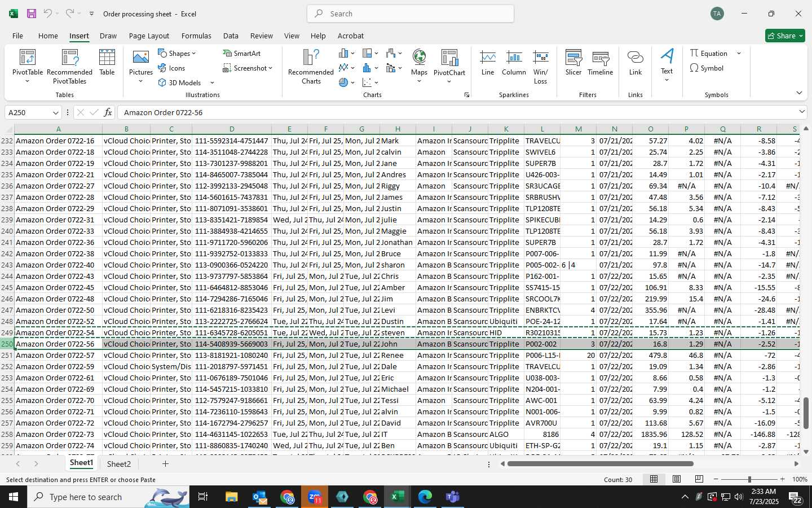Click the Save icon in title bar
The height and width of the screenshot is (508, 812).
(32, 14)
